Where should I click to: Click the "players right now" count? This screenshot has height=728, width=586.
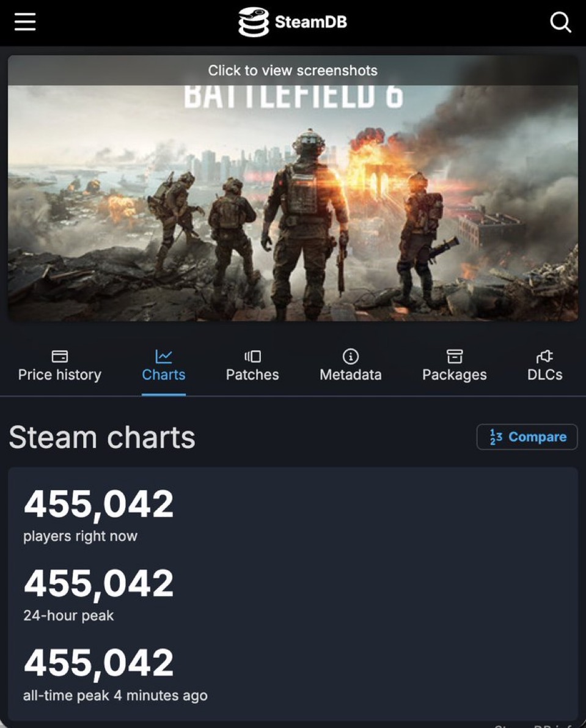pos(98,504)
